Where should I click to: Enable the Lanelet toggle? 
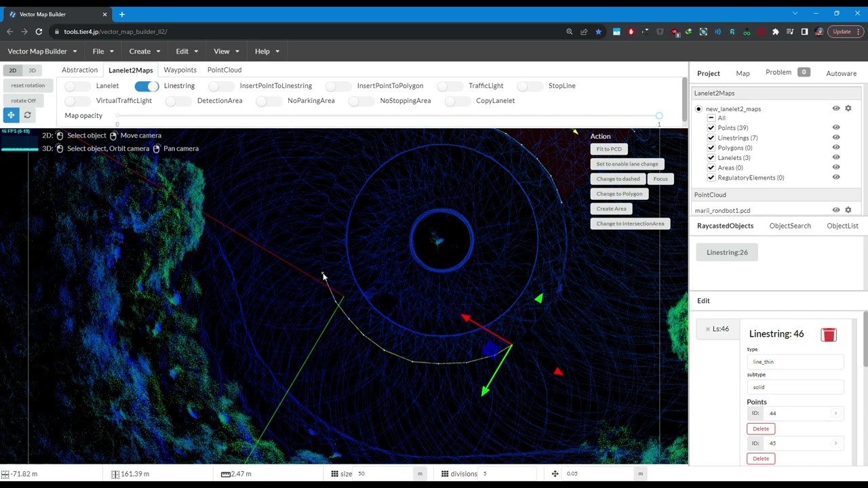click(x=78, y=86)
